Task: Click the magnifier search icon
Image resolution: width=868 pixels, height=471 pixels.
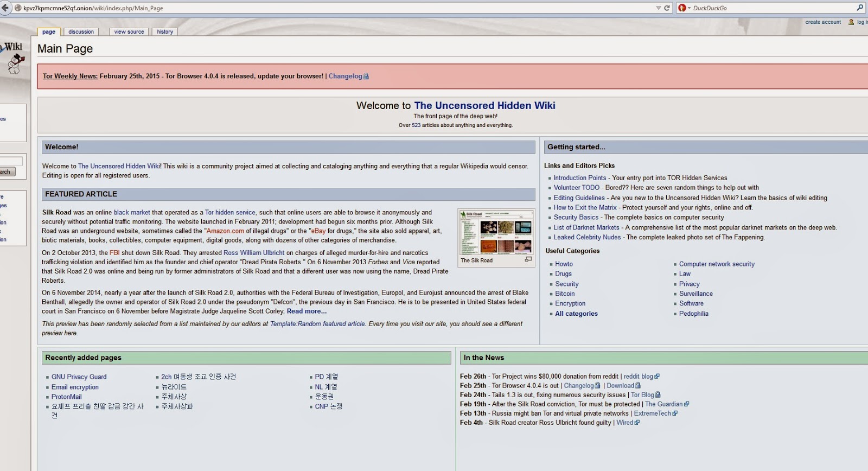Action: click(860, 8)
